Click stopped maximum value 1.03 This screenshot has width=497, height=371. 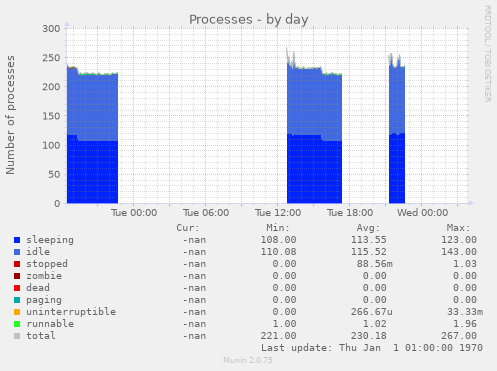[465, 264]
